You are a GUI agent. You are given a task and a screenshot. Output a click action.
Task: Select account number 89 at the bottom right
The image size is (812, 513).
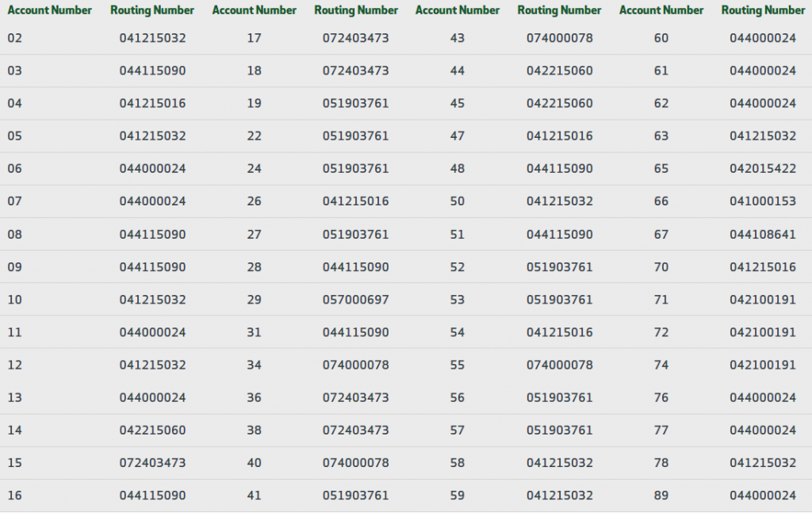click(661, 496)
